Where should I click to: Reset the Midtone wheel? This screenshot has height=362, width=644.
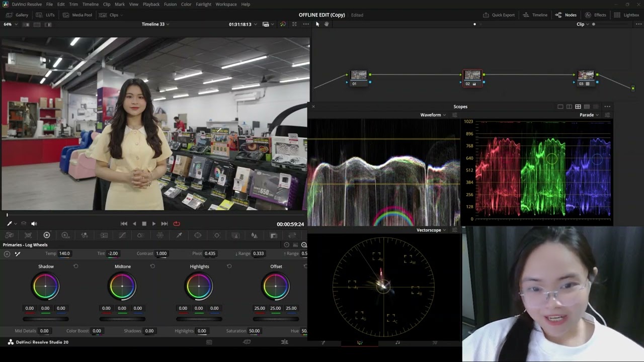pyautogui.click(x=152, y=266)
